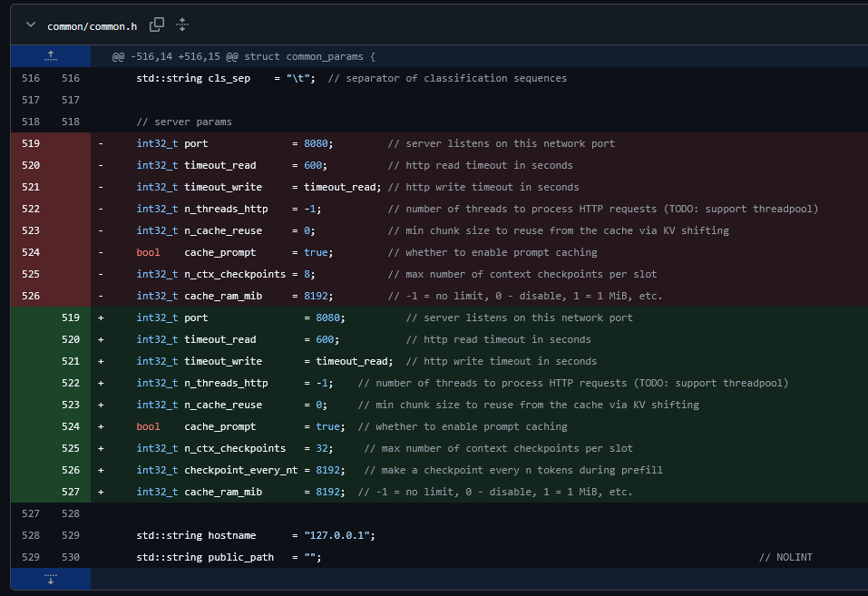
Task: Select added line number 523
Action: tap(71, 405)
